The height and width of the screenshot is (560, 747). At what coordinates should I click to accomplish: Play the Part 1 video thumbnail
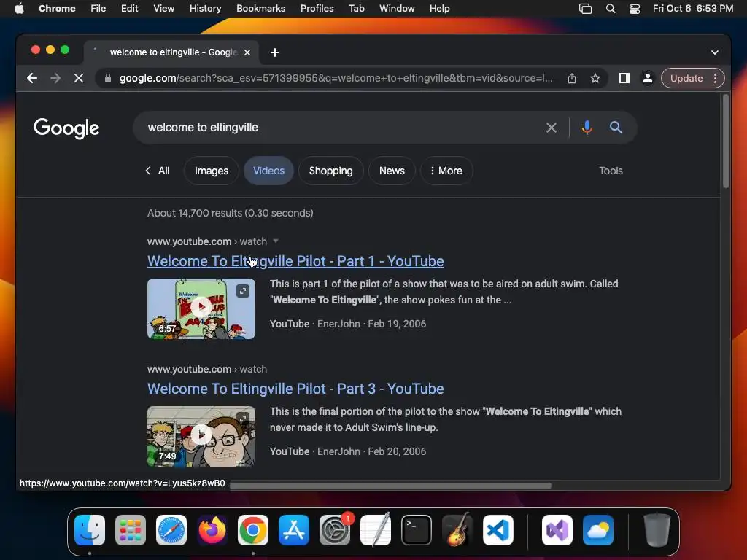tap(201, 308)
